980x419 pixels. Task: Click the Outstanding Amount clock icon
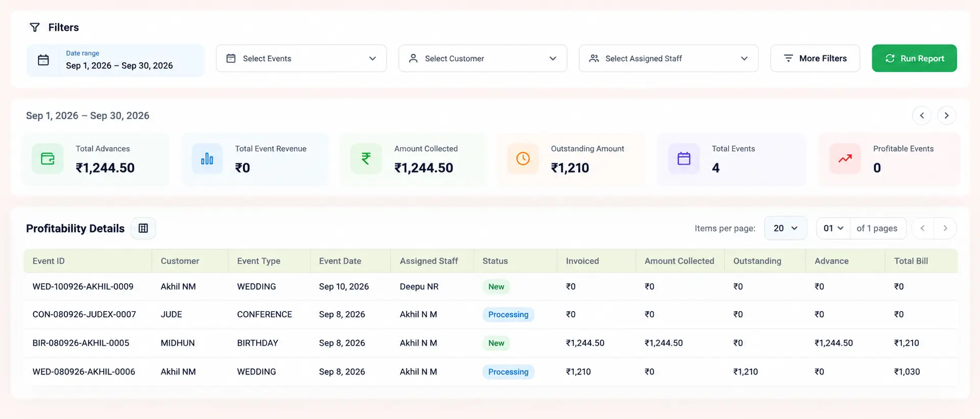[x=523, y=158]
